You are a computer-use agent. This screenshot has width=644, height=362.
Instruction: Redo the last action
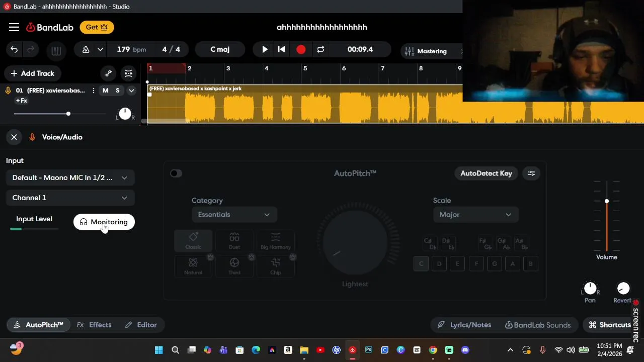point(31,49)
